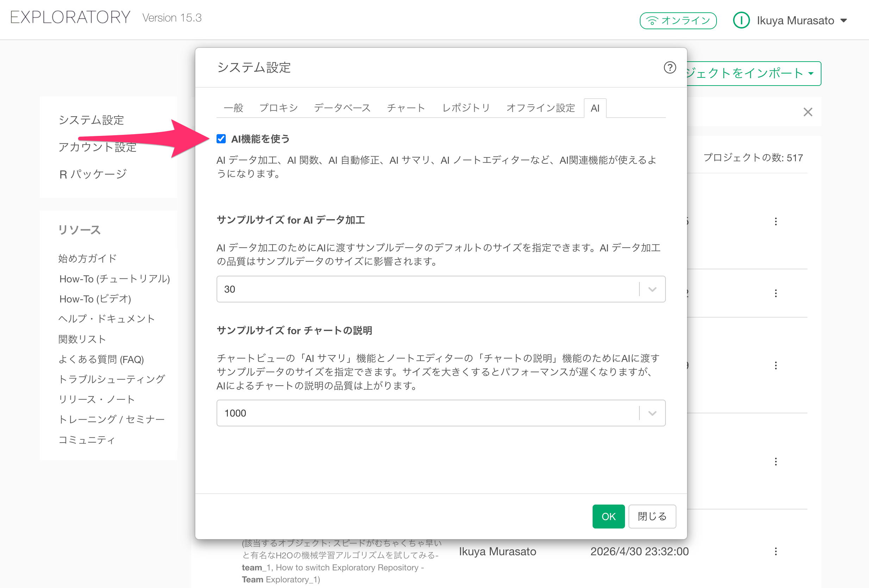Select the AI tab
Viewport: 869px width, 588px height.
point(595,108)
